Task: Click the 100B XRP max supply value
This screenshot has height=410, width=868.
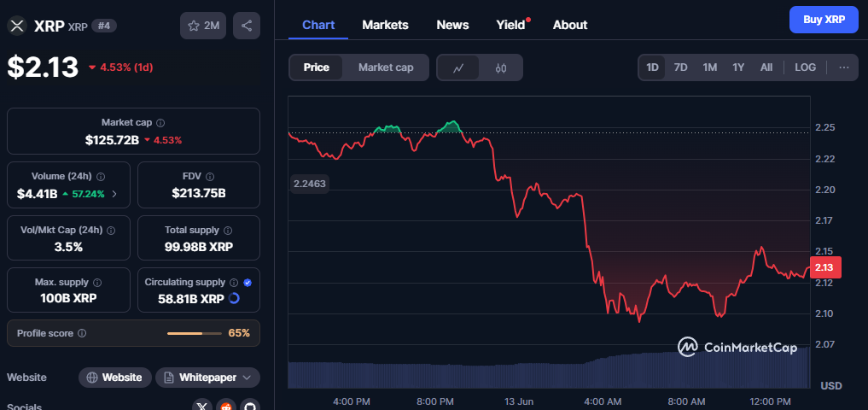Action: [68, 299]
